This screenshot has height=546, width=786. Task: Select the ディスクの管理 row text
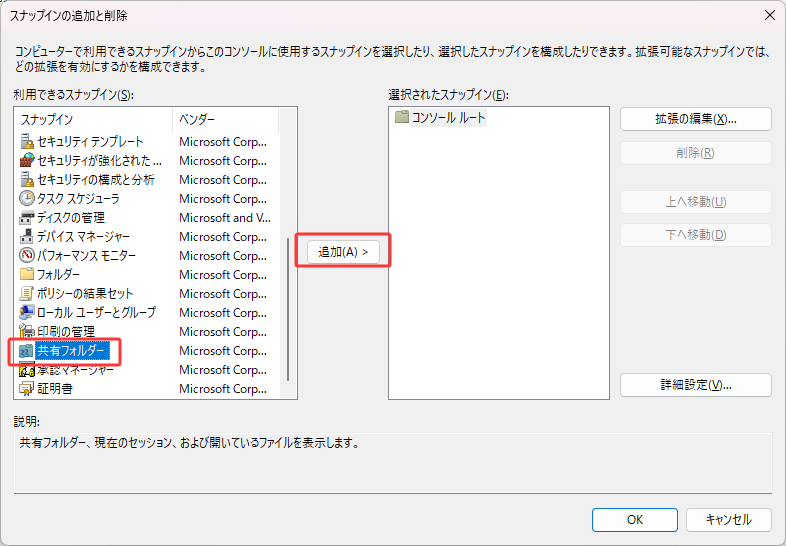71,218
